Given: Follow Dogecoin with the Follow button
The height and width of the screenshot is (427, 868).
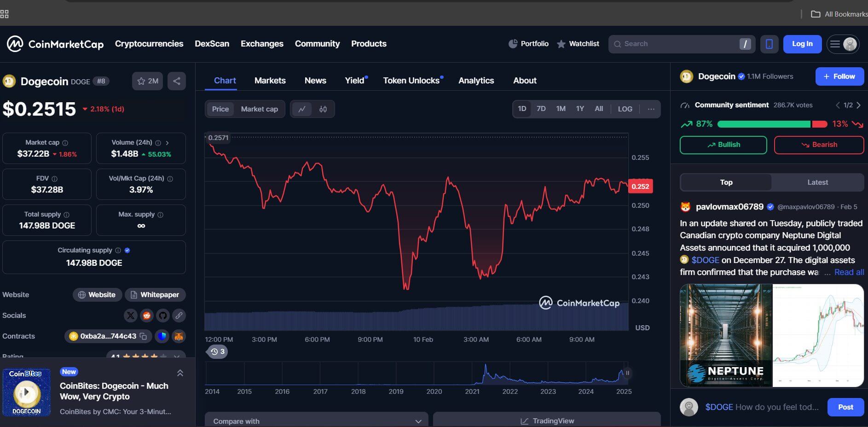Looking at the screenshot, I should [x=839, y=76].
